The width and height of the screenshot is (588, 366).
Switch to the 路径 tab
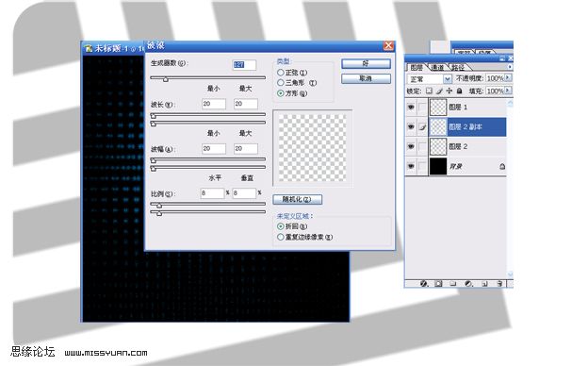click(458, 67)
